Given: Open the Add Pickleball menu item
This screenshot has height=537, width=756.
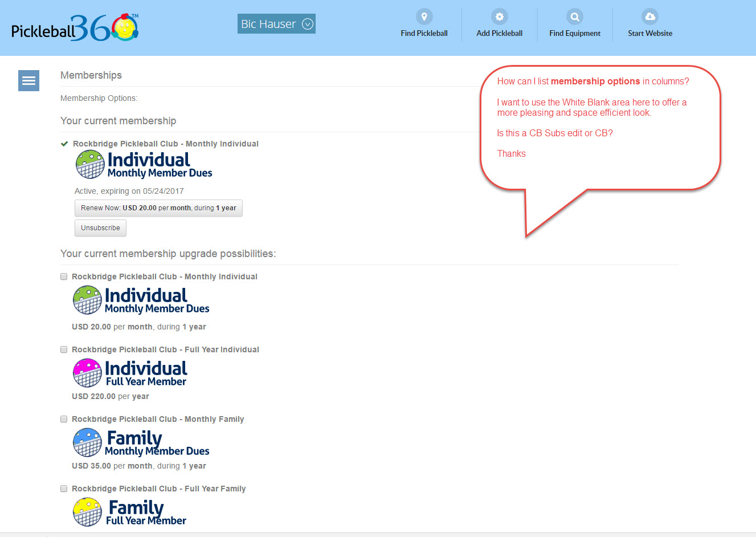Looking at the screenshot, I should (499, 33).
